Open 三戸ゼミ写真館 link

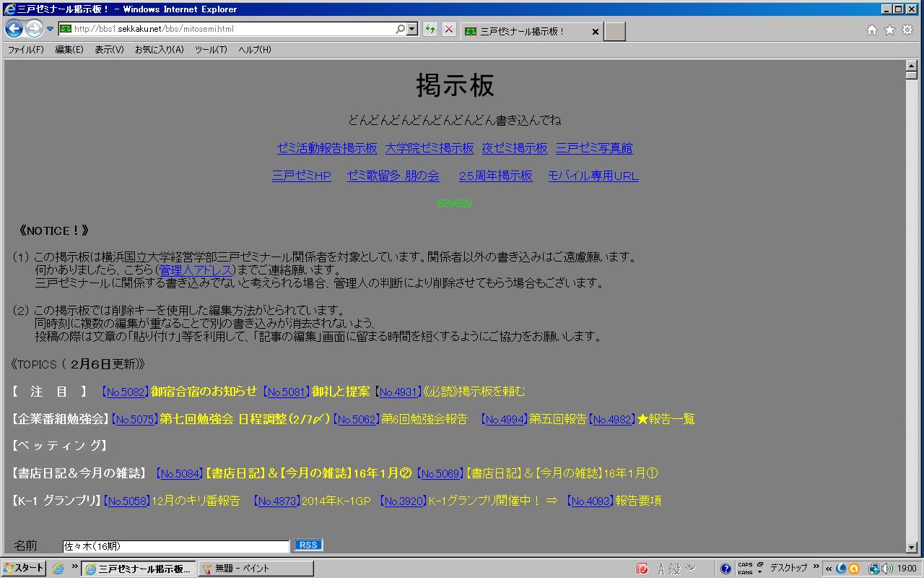tap(594, 148)
